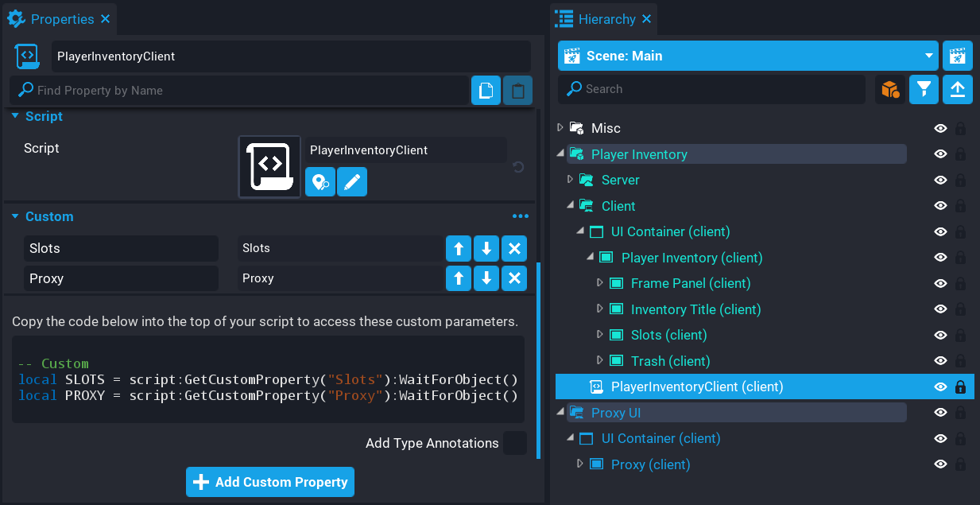
Task: Click the edit script pencil icon
Action: coord(352,182)
